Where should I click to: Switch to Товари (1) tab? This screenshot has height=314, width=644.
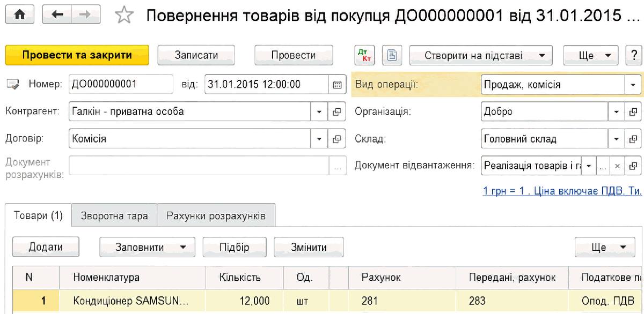click(38, 216)
